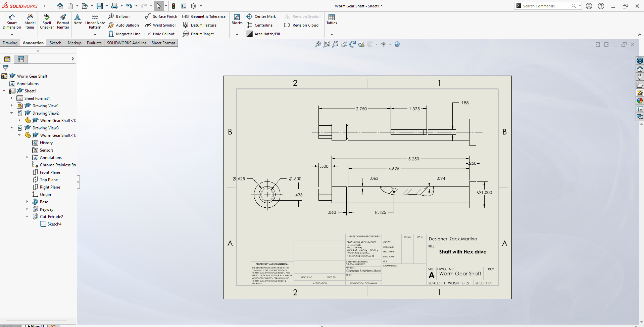The image size is (644, 327).
Task: Open Geometric Tolerance tool
Action: click(x=204, y=16)
